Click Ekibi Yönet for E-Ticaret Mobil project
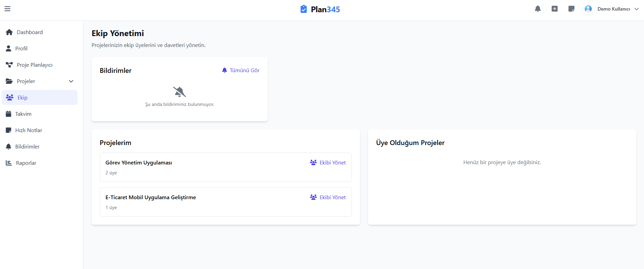 tap(328, 197)
